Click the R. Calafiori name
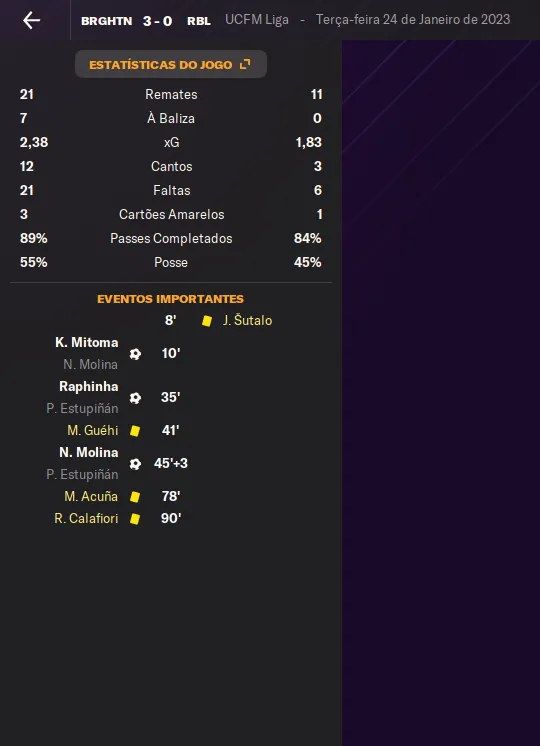This screenshot has height=746, width=540. 86,518
